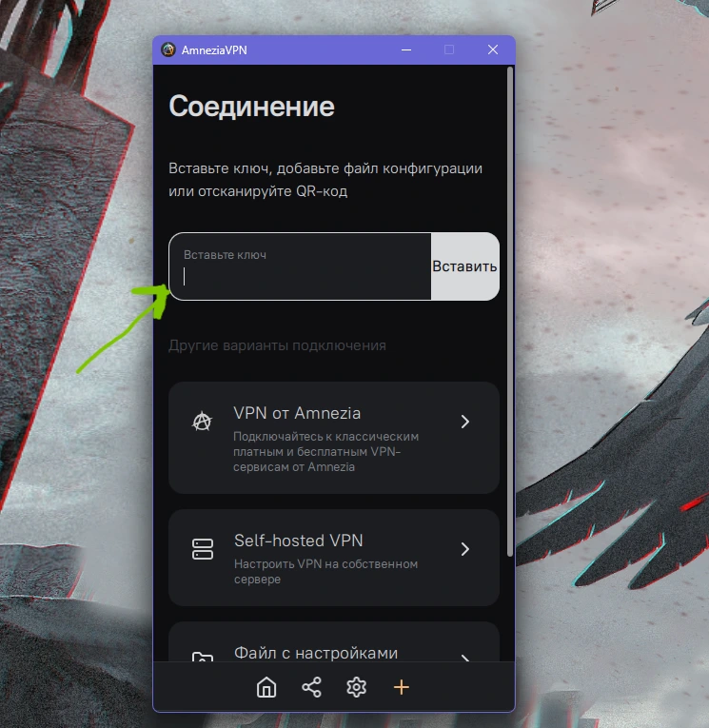
Task: Click the server icon beside Self-hosted VPN
Action: 202,549
